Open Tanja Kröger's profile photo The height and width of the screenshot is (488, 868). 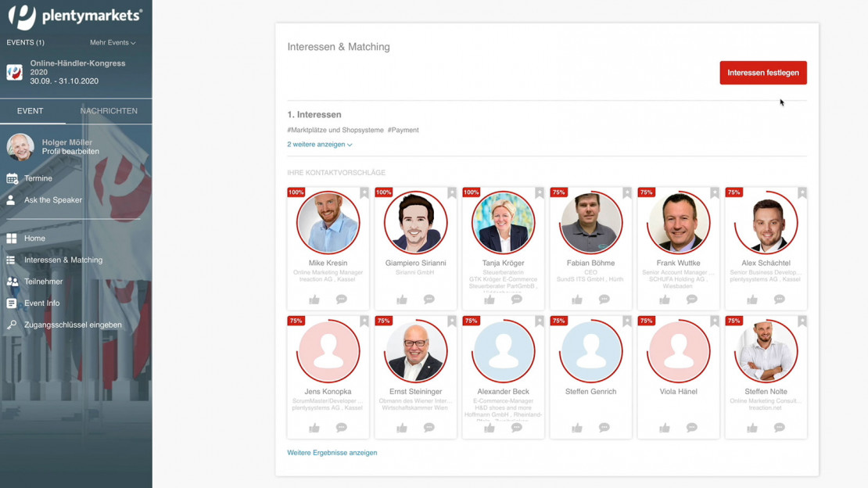tap(503, 223)
